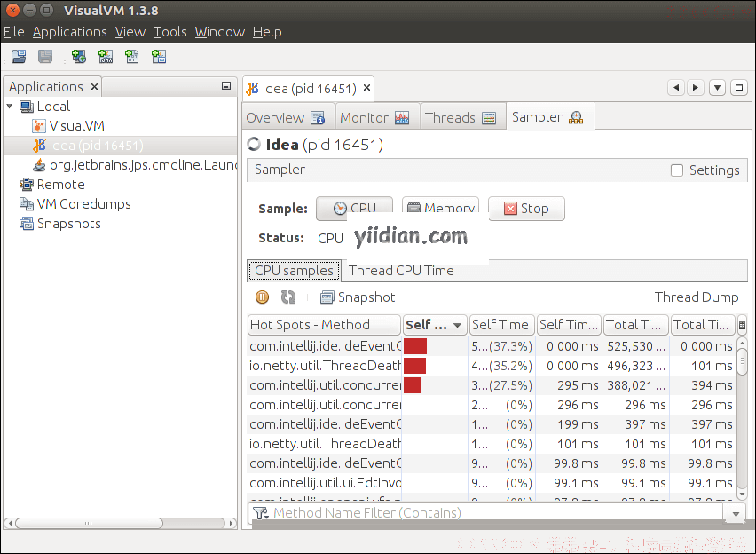The height and width of the screenshot is (554, 756).
Task: Close the Applications panel tab
Action: tap(94, 87)
